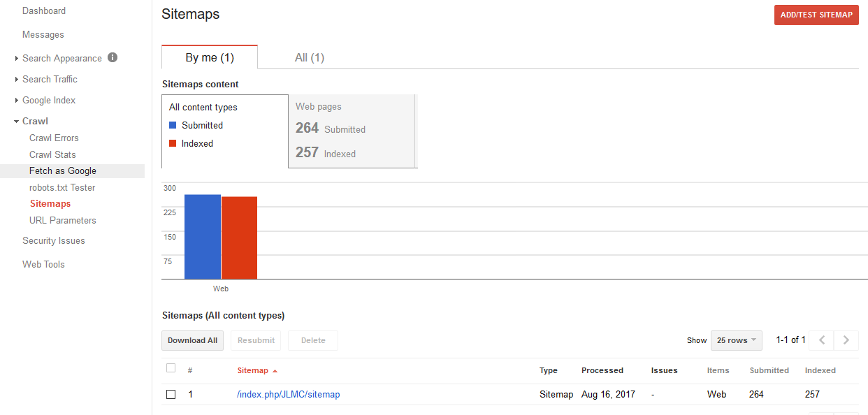Go to previous page arrow
868x415 pixels.
822,340
